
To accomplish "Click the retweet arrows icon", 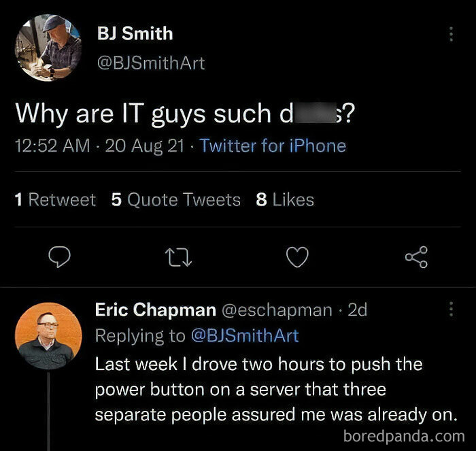I will click(x=180, y=256).
